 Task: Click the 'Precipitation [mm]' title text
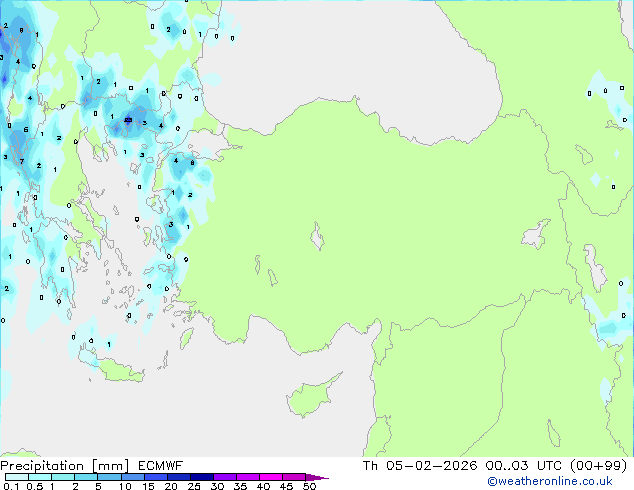pos(65,466)
